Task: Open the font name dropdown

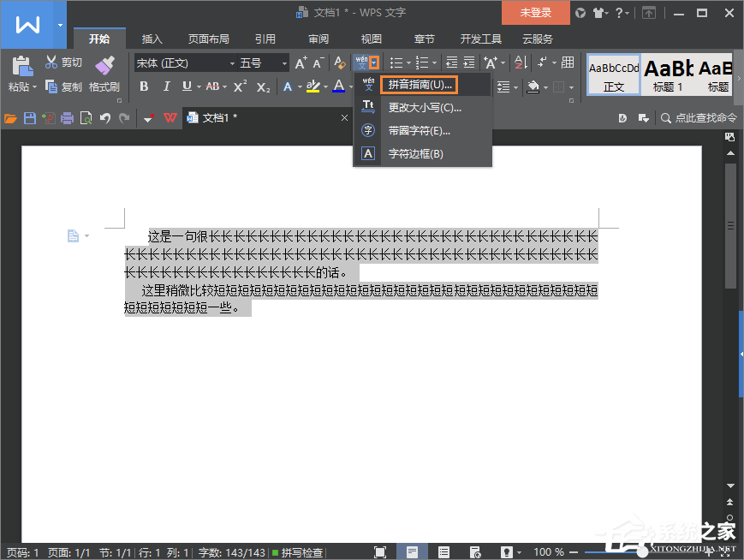Action: pyautogui.click(x=231, y=63)
